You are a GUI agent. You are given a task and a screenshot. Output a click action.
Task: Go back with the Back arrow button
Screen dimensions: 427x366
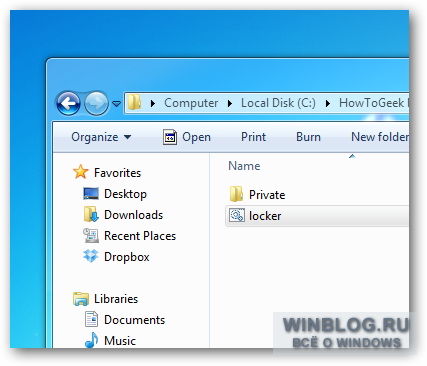click(68, 103)
